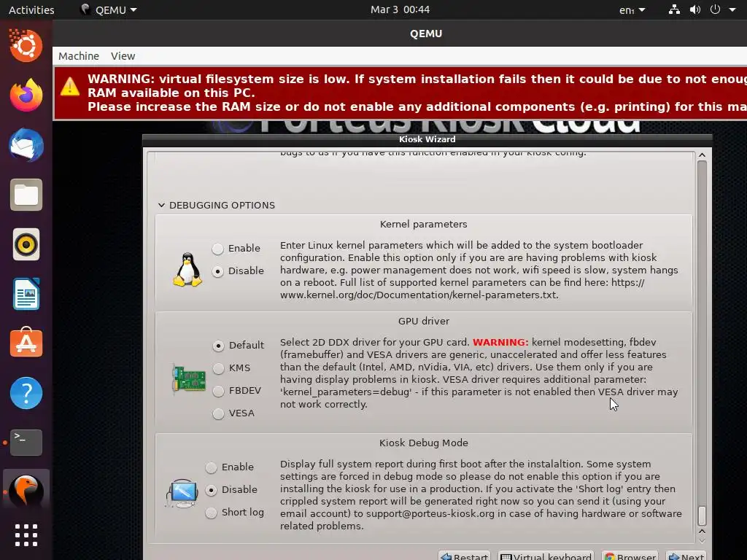
Task: Click the Browser button
Action: pyautogui.click(x=630, y=556)
